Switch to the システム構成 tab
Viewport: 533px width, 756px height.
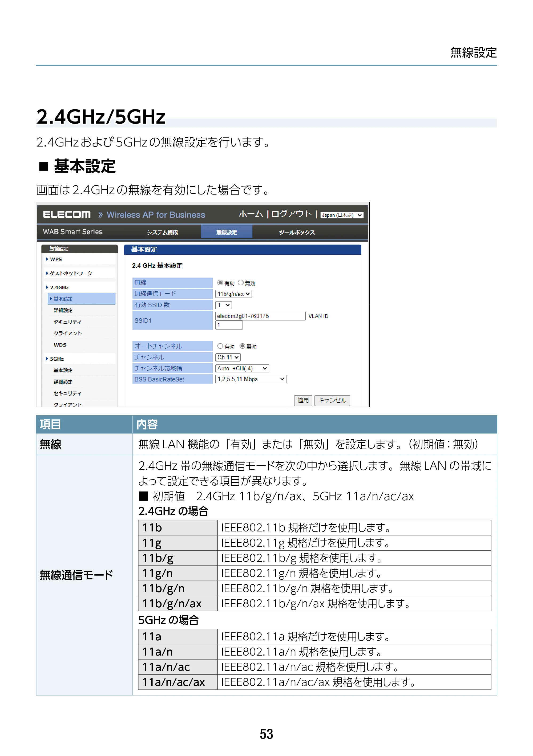pyautogui.click(x=162, y=232)
